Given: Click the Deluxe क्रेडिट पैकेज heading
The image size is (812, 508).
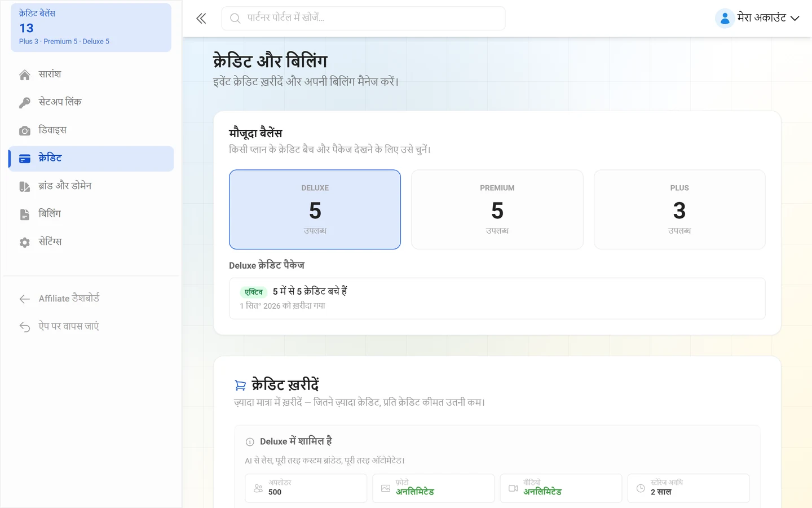Looking at the screenshot, I should [x=267, y=265].
